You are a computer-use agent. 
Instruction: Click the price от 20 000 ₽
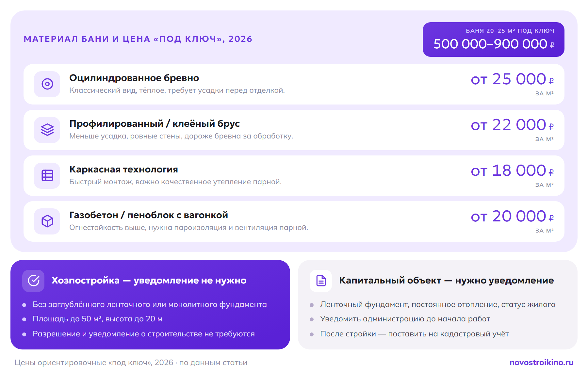pos(512,217)
